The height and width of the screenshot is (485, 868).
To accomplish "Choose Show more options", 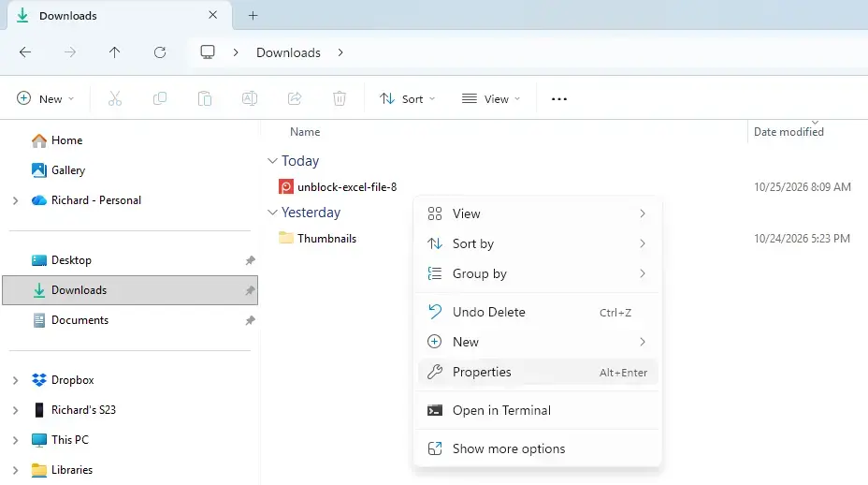I will [x=537, y=448].
